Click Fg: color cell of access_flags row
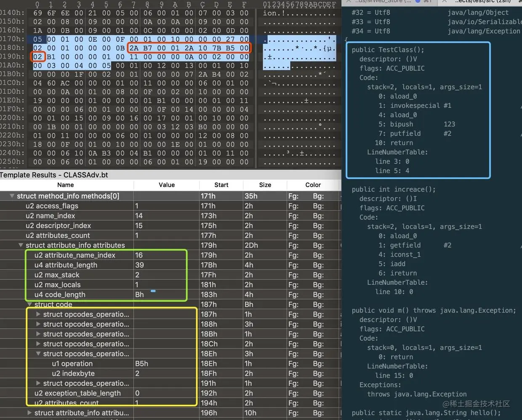 (293, 206)
